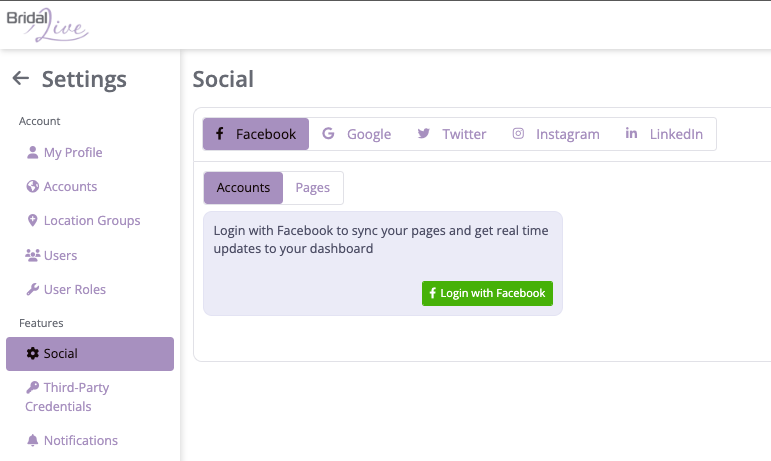Click the BridalLive logo

click(47, 25)
